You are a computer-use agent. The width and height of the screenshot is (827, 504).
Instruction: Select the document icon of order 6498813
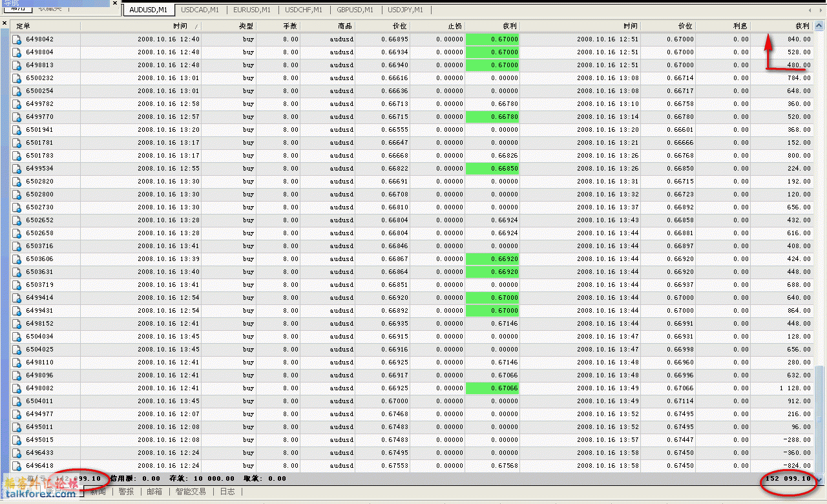(x=17, y=65)
